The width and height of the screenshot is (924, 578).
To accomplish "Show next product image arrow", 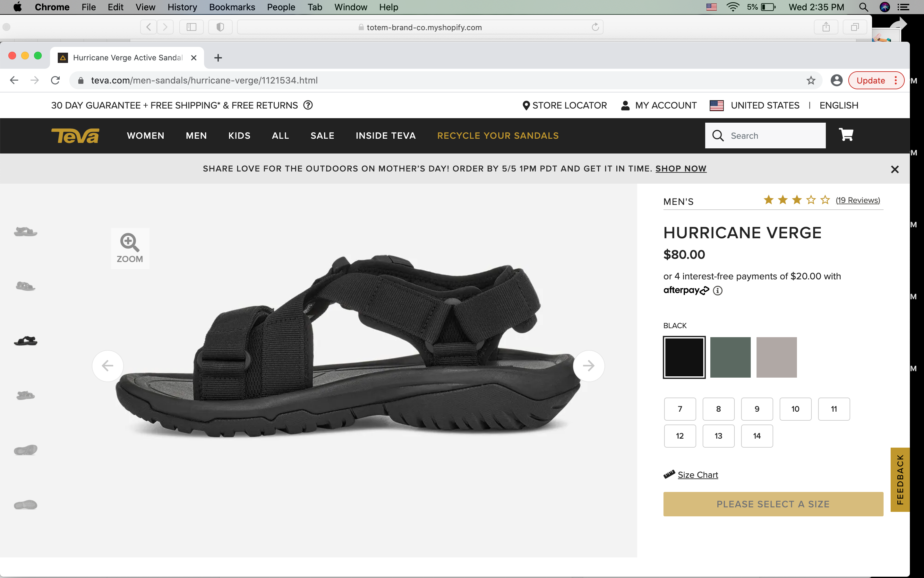I will point(588,366).
